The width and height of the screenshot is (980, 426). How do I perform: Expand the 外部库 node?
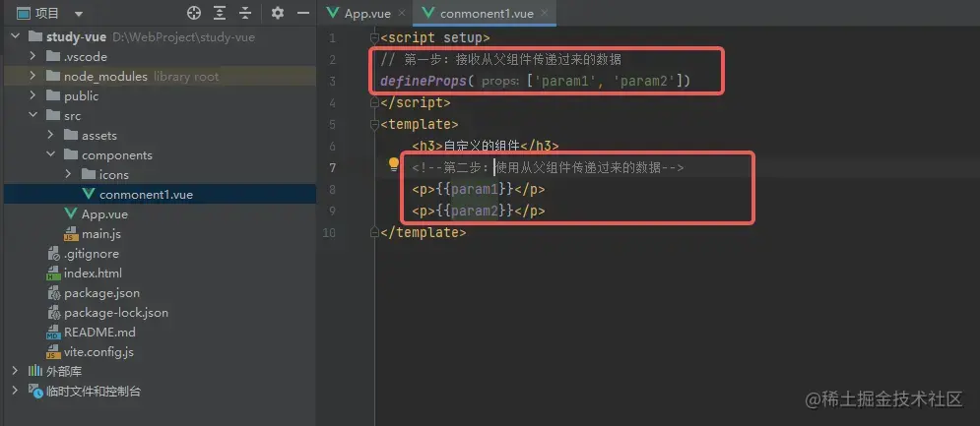16,372
